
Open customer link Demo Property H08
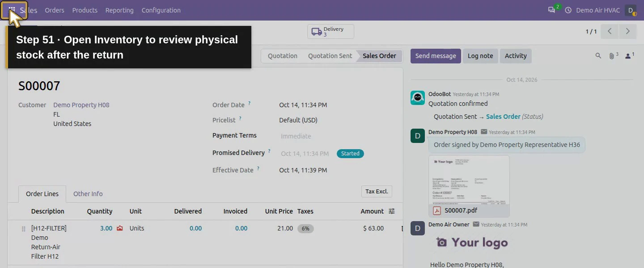click(x=81, y=105)
